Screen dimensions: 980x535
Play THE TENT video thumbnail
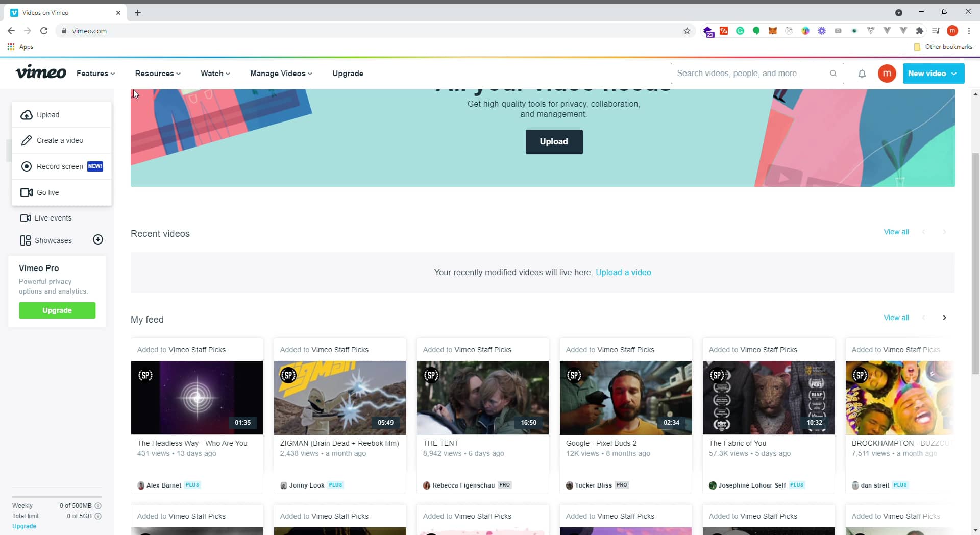(x=482, y=398)
